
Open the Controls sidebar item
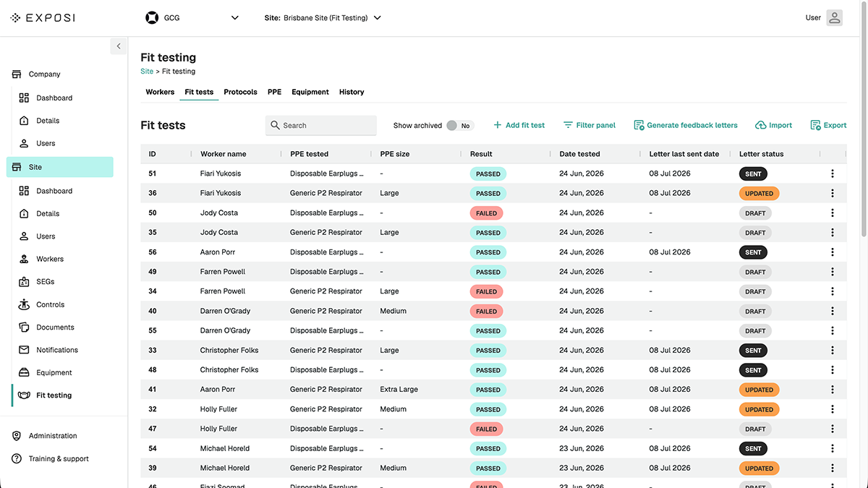tap(50, 304)
